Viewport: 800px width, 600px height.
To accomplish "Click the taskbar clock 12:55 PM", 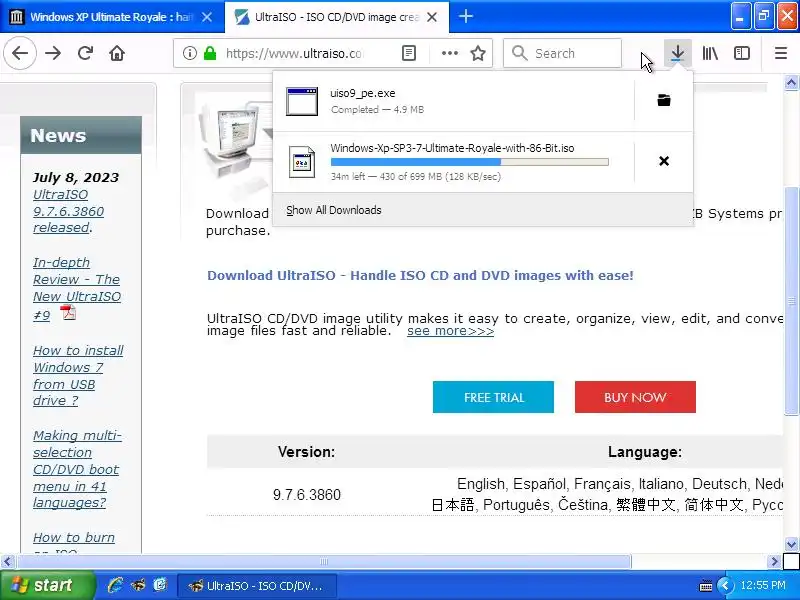I will (763, 585).
